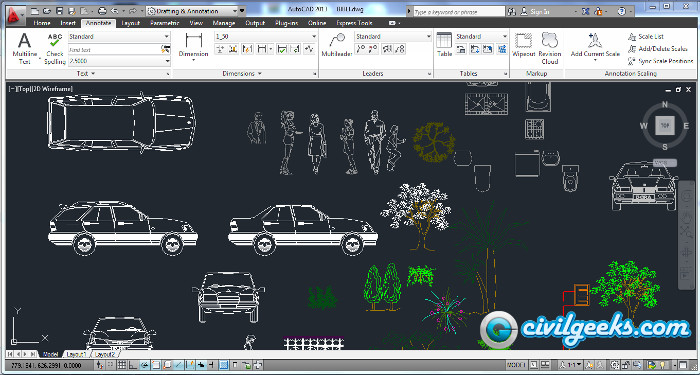Click the Find text search icon

166,49
